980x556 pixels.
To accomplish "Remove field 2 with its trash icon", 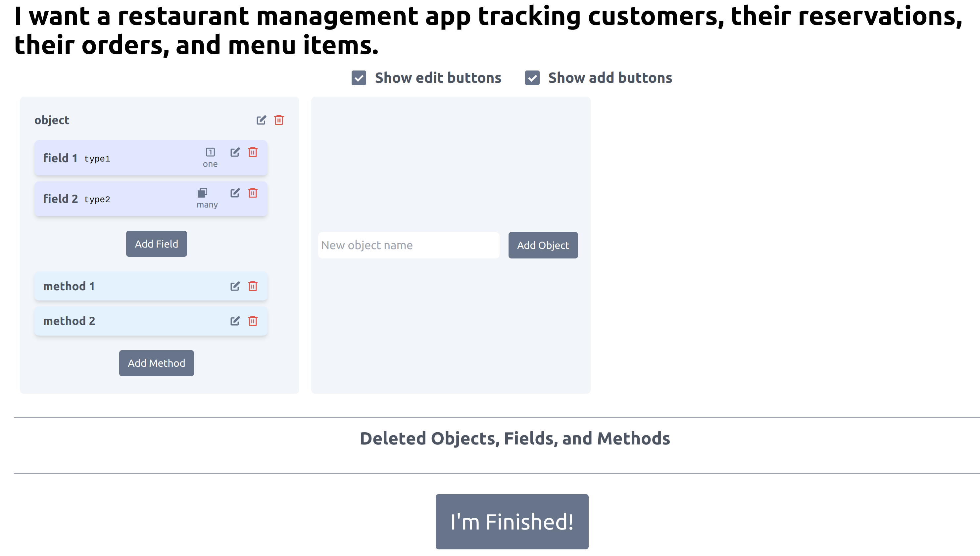I will (x=253, y=193).
